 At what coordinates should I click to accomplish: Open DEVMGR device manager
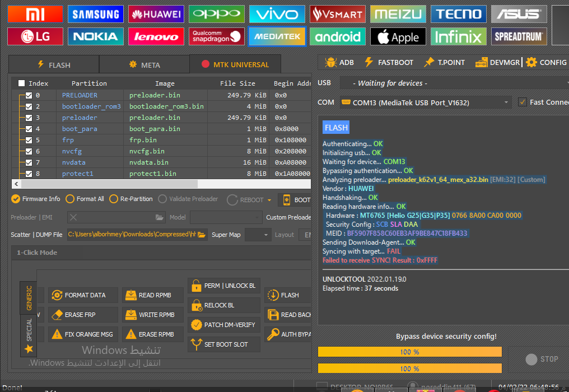coord(497,62)
